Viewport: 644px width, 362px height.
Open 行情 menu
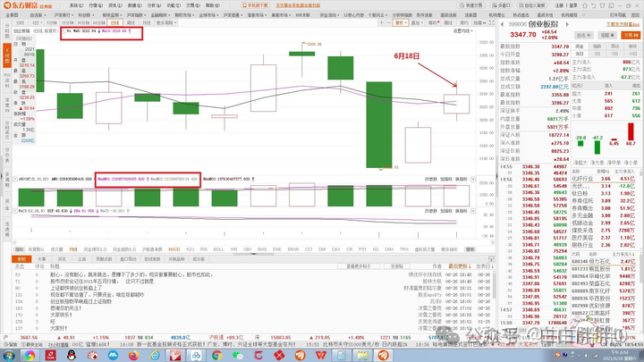(x=96, y=5)
